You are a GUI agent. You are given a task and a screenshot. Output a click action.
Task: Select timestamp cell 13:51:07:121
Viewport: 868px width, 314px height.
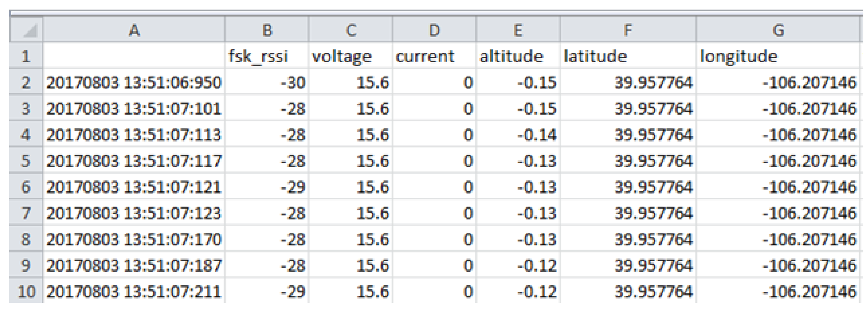[134, 187]
